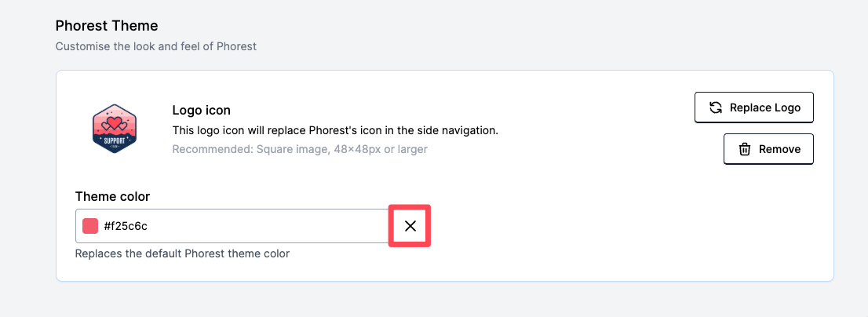The image size is (868, 317).
Task: Click 'Replaces the default Phorest theme color' helper text
Action: tap(182, 254)
